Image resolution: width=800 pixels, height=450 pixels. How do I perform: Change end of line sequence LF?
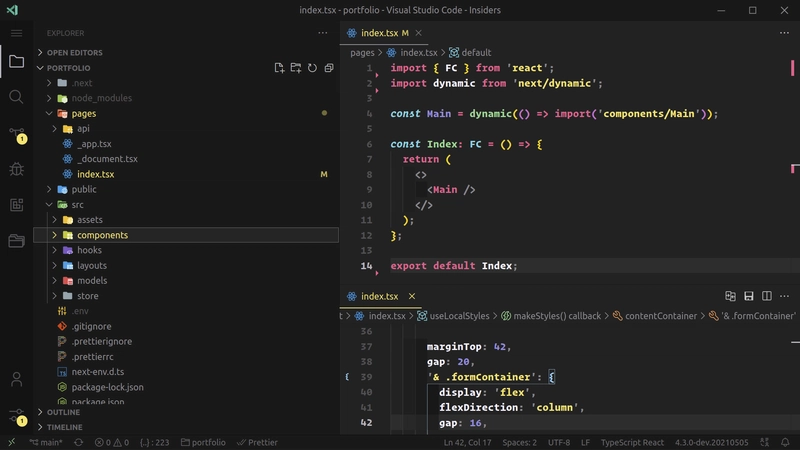tap(585, 442)
